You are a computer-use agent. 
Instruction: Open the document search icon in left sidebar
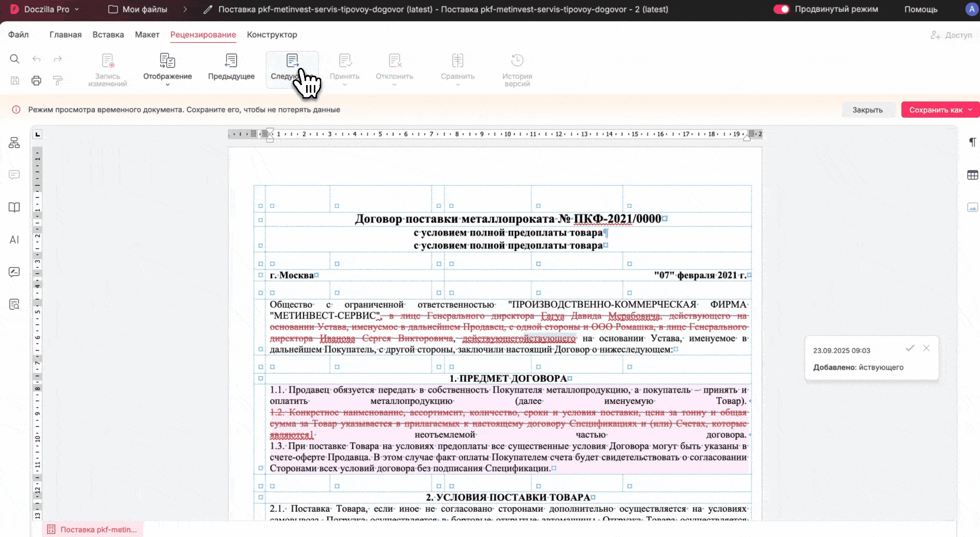(15, 304)
